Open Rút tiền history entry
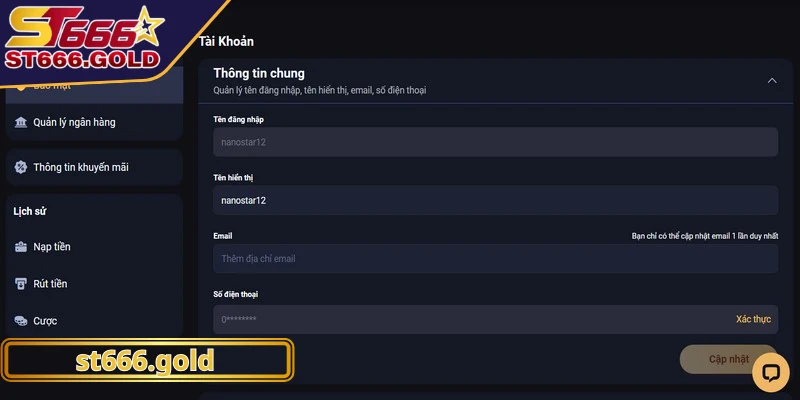This screenshot has height=400, width=800. click(94, 284)
